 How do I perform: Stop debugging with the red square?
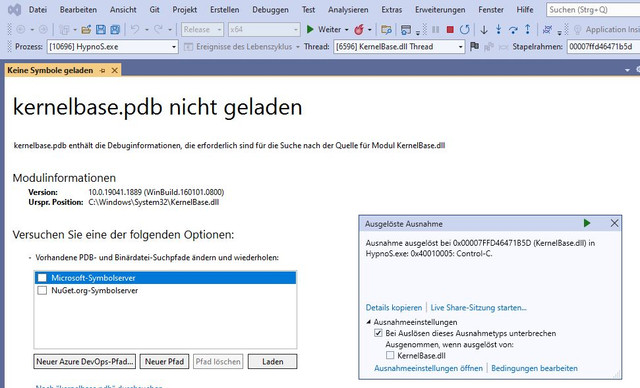(x=450, y=29)
